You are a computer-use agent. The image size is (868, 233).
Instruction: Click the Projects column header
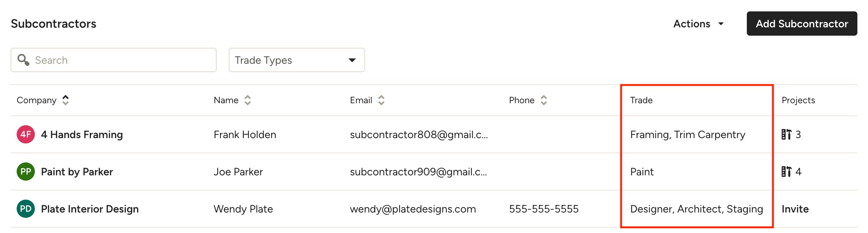(x=798, y=100)
